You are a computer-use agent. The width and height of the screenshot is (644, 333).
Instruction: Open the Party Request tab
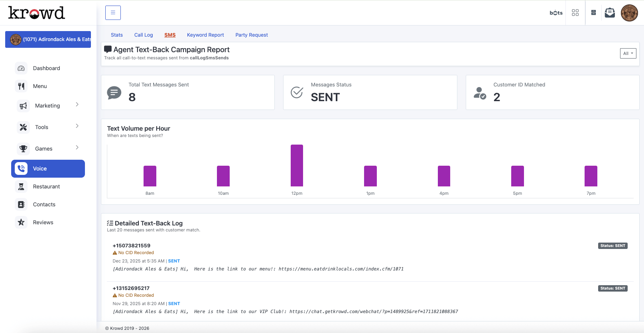click(x=252, y=35)
